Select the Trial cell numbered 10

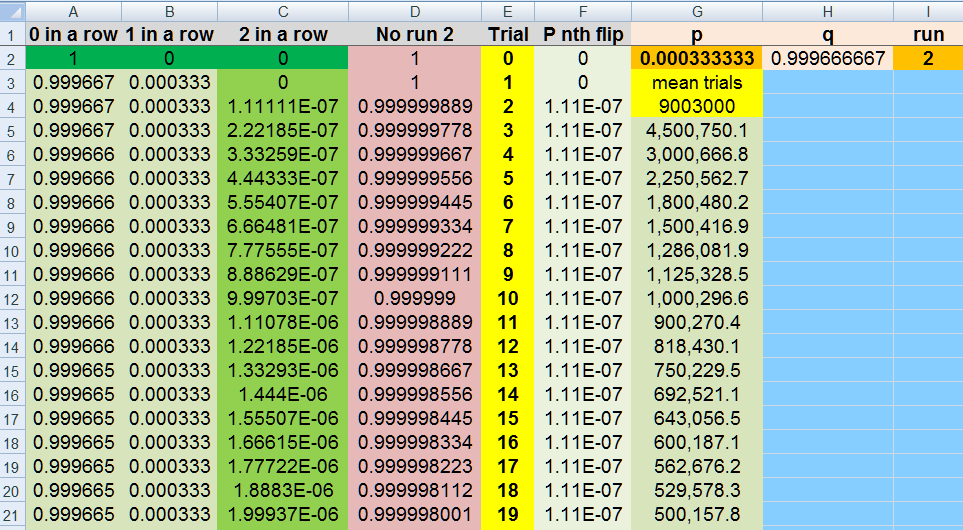tap(508, 298)
